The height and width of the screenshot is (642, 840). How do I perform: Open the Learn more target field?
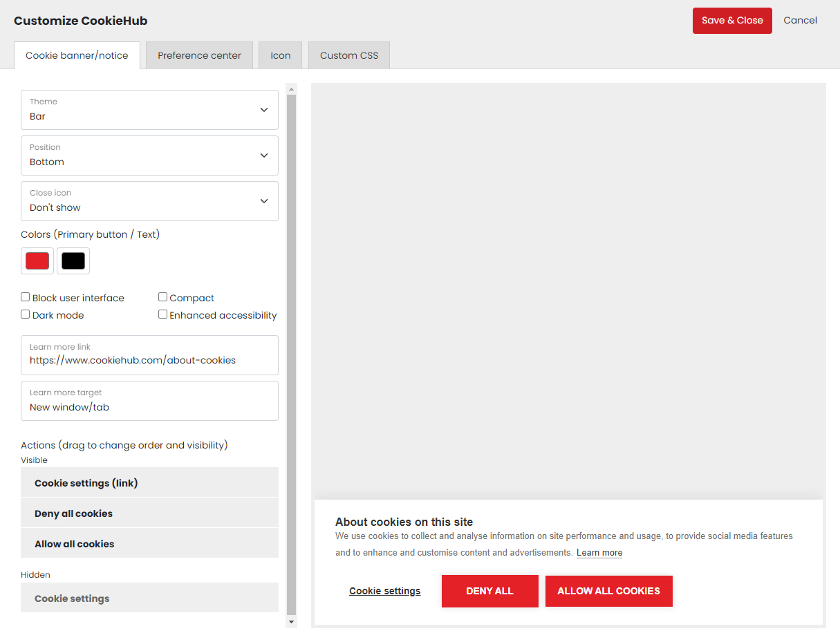coord(149,401)
